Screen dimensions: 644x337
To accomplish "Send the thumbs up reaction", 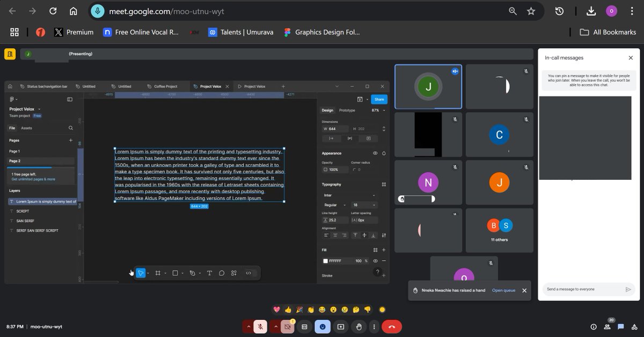I will point(288,310).
